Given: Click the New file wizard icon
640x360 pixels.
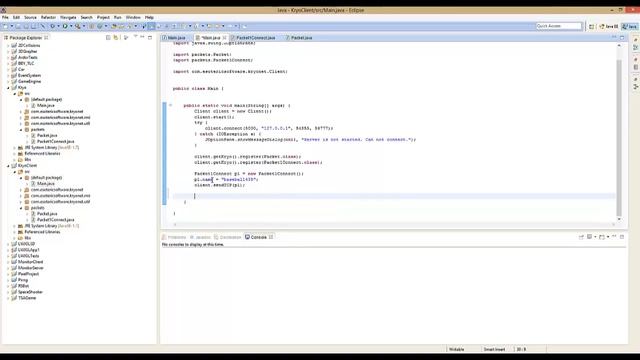Looking at the screenshot, I should tap(5, 26).
